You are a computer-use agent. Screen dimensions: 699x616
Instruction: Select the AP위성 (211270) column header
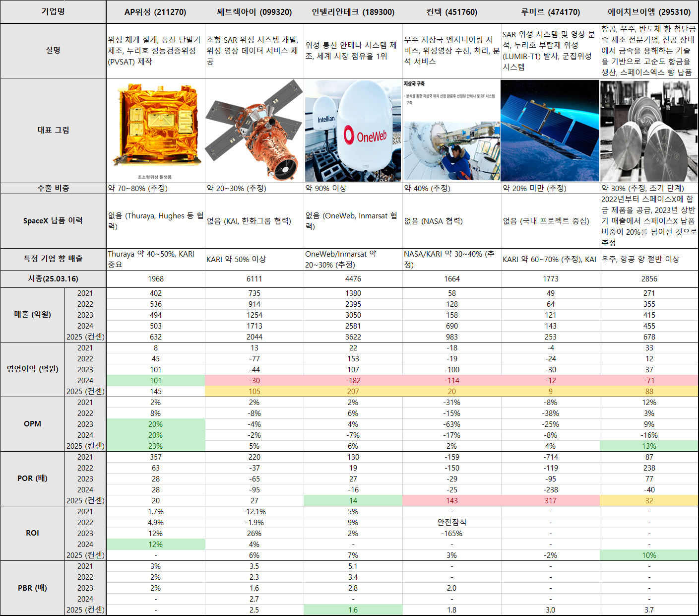(155, 12)
